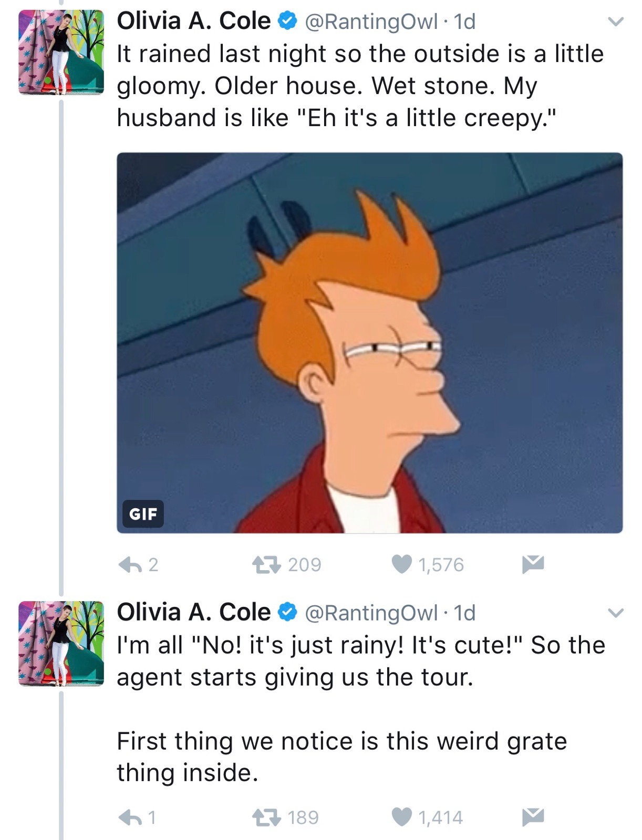Click the GIF badge on the image
The height and width of the screenshot is (840, 642).
[143, 514]
